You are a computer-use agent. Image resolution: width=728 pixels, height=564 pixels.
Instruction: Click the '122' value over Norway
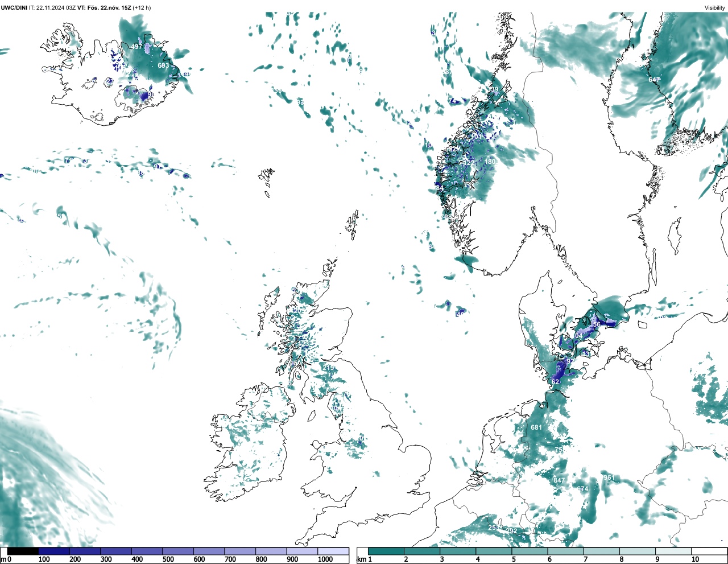pyautogui.click(x=468, y=163)
